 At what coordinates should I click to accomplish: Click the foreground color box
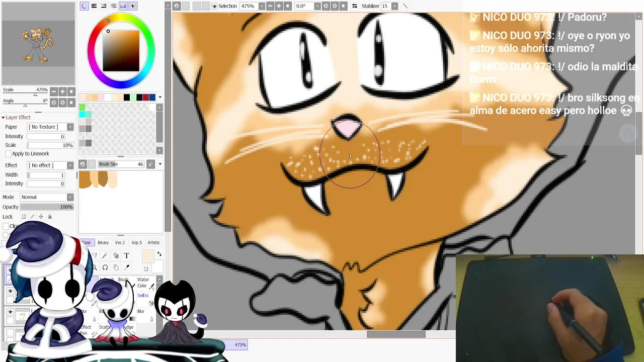click(x=148, y=256)
